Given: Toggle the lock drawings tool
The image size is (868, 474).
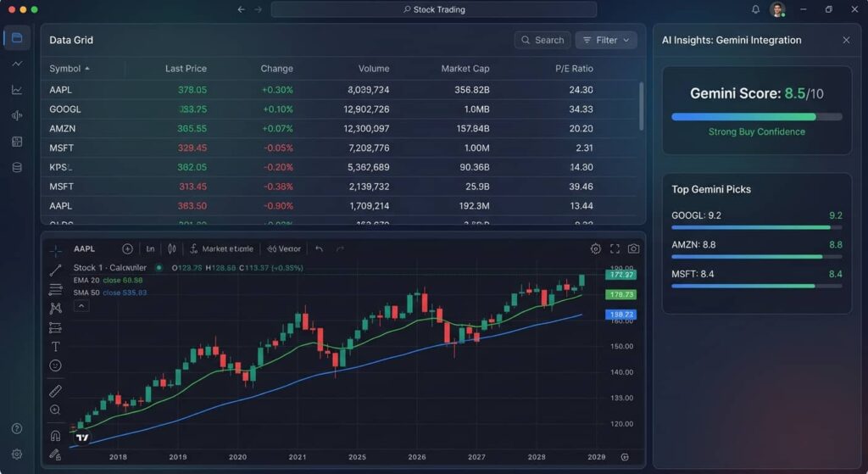Looking at the screenshot, I should click(55, 454).
